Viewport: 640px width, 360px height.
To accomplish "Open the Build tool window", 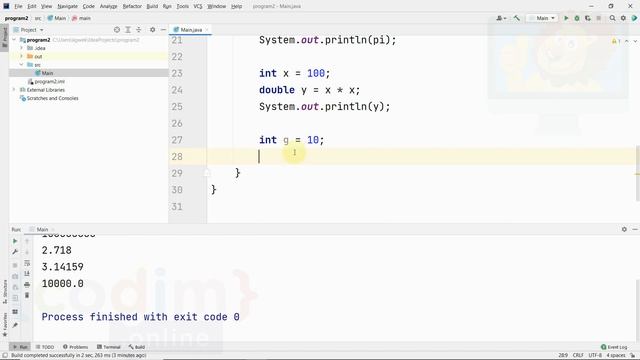I will pos(137,347).
